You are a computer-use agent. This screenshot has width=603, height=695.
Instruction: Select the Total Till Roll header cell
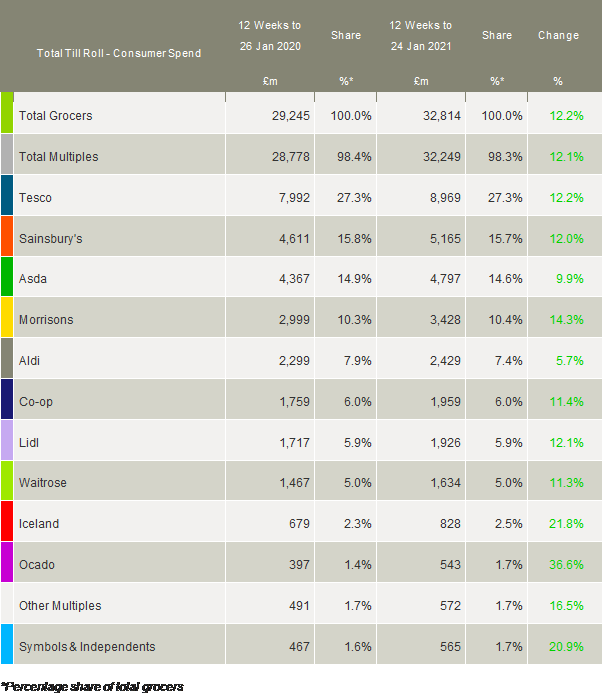(x=118, y=53)
